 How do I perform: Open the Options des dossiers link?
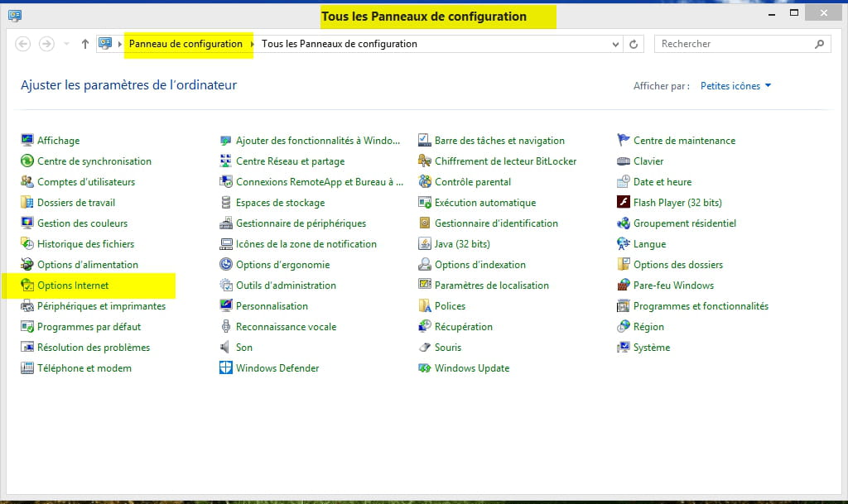[678, 265]
